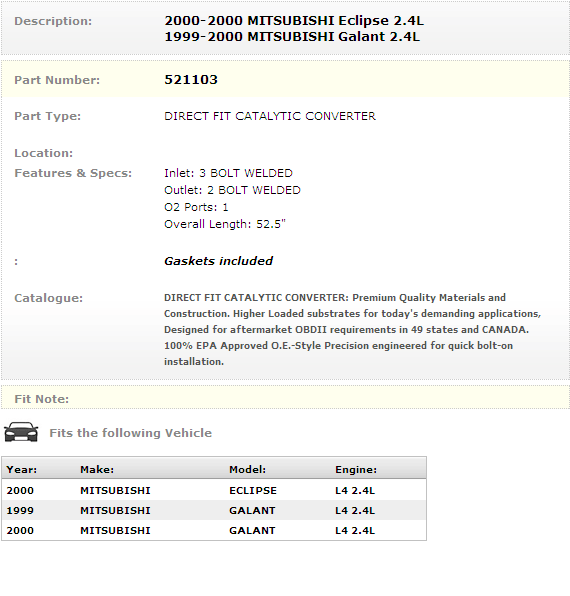Click the car icon beside Fits the following Vehicle

21,432
